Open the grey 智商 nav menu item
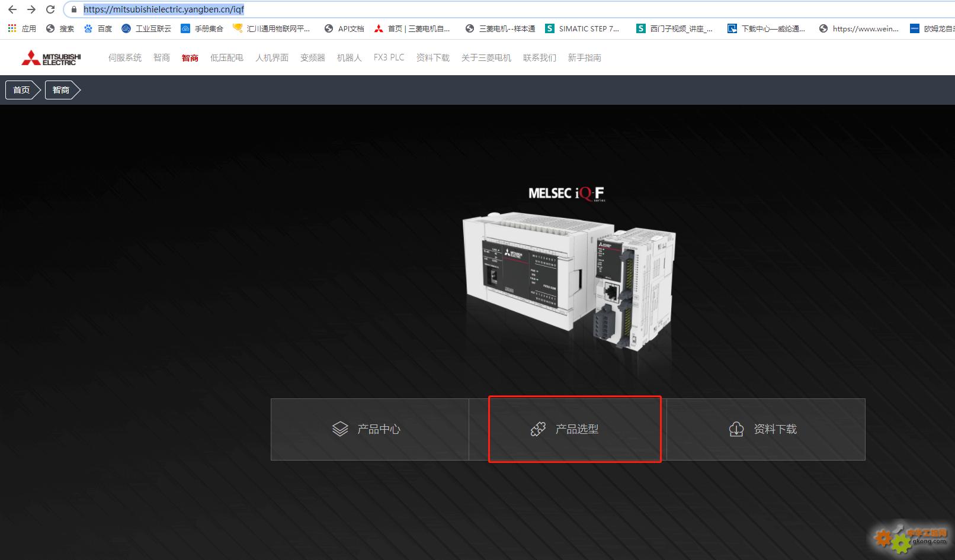Screen dimensions: 955x560 (x=162, y=57)
